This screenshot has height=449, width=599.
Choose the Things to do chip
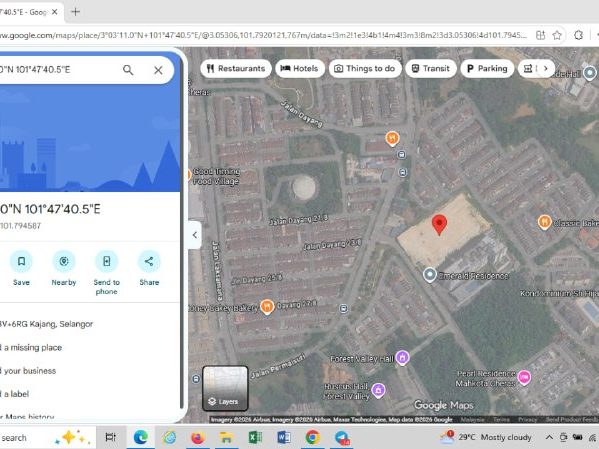[365, 68]
